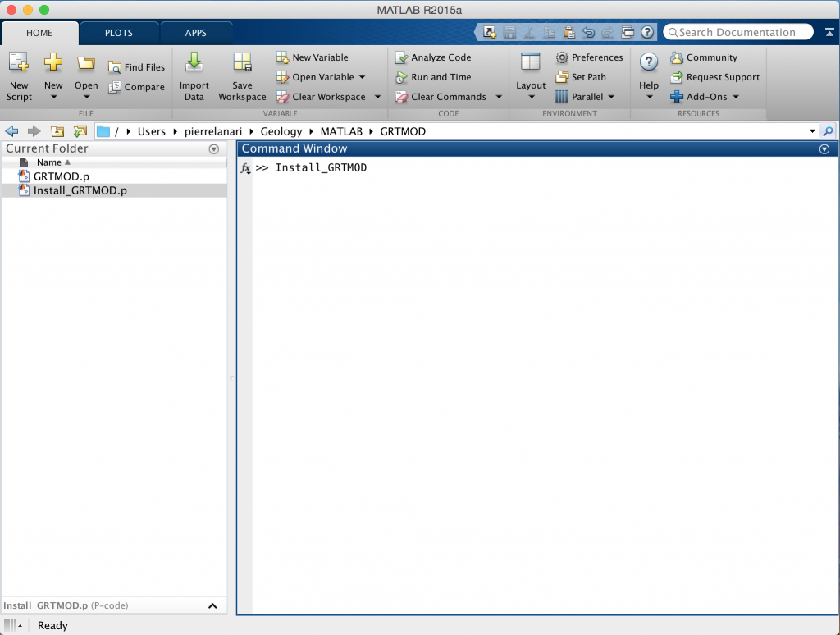Open the Layout menu
The width and height of the screenshot is (840, 635).
pyautogui.click(x=531, y=76)
